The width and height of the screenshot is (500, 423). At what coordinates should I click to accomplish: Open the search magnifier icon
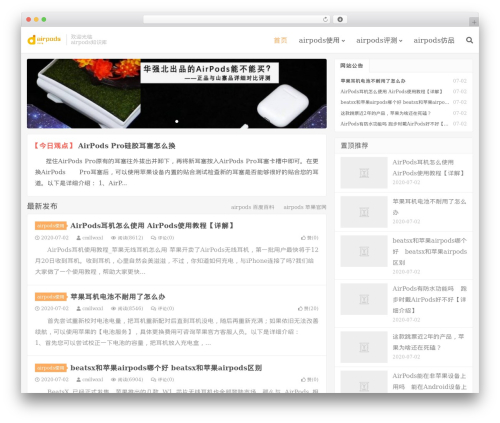pos(469,40)
